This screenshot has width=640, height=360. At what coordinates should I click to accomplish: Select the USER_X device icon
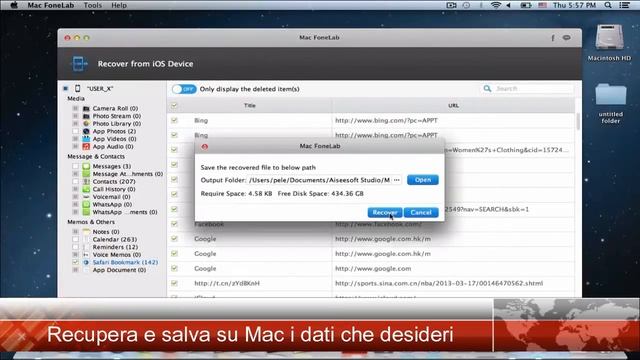78,89
